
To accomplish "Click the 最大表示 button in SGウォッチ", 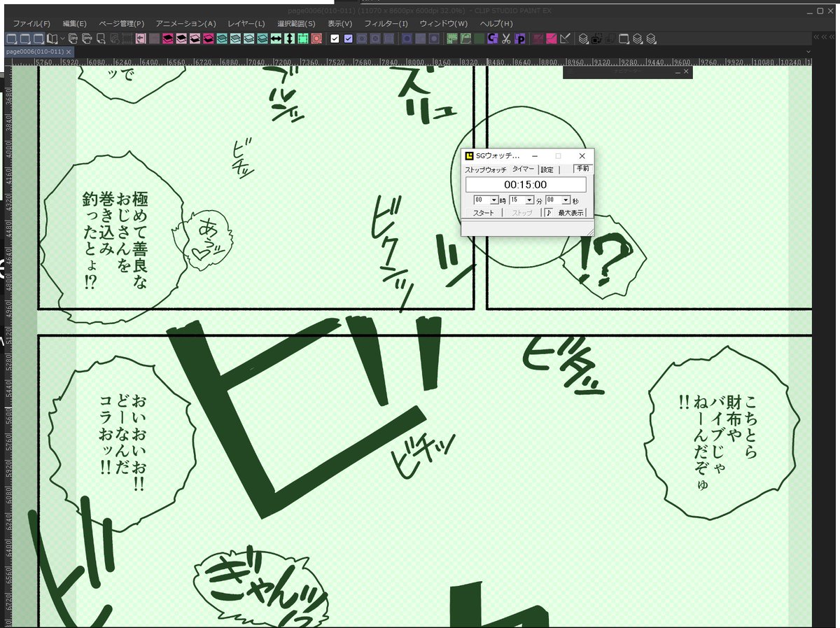I will tap(572, 212).
